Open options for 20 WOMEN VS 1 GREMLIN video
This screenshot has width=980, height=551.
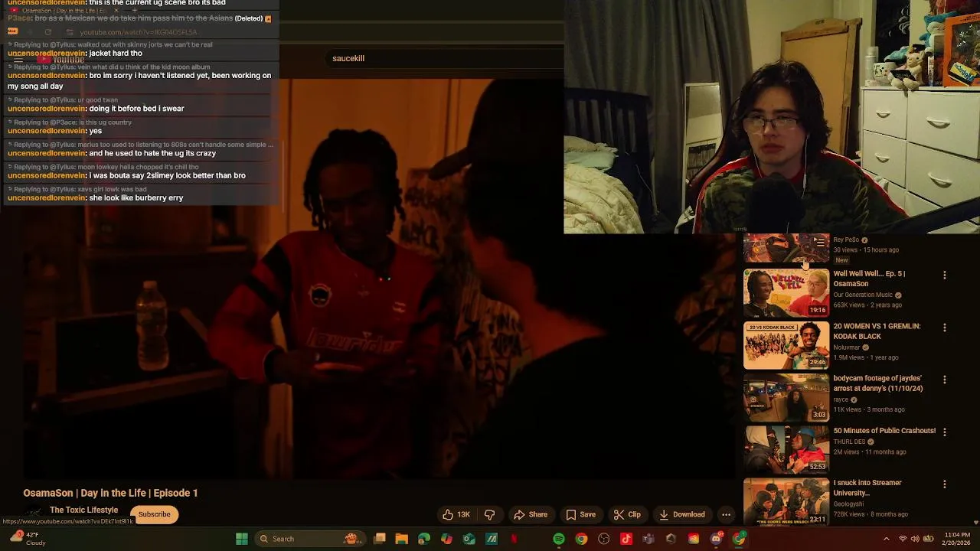pyautogui.click(x=944, y=328)
